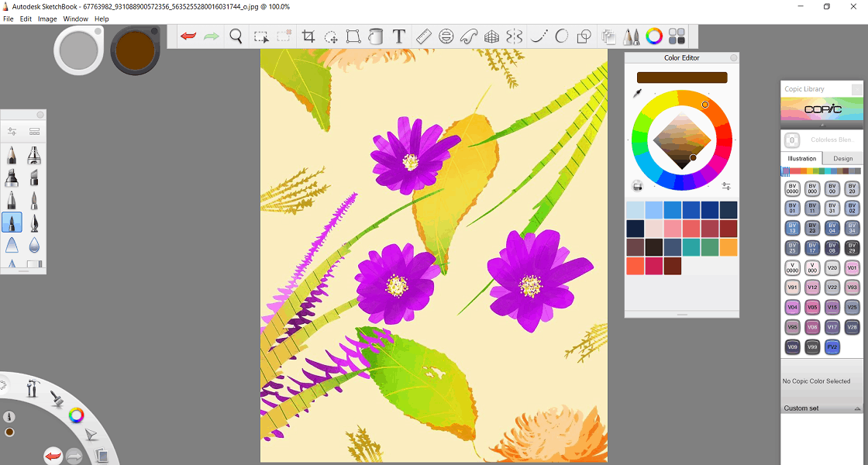Toggle the Symmetry tool
868x465 pixels.
tap(515, 36)
